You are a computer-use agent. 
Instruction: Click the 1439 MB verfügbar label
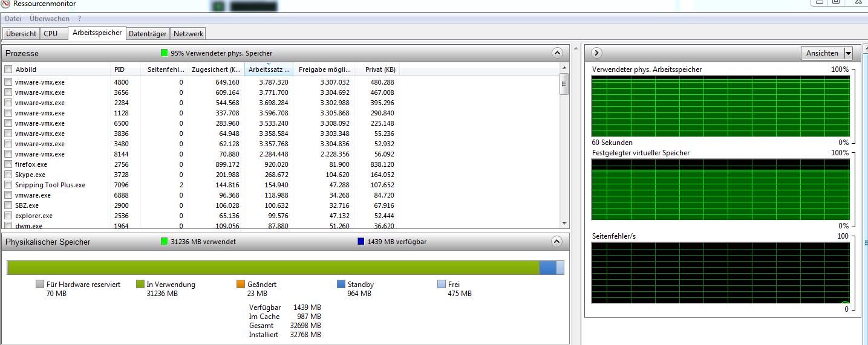pyautogui.click(x=397, y=242)
